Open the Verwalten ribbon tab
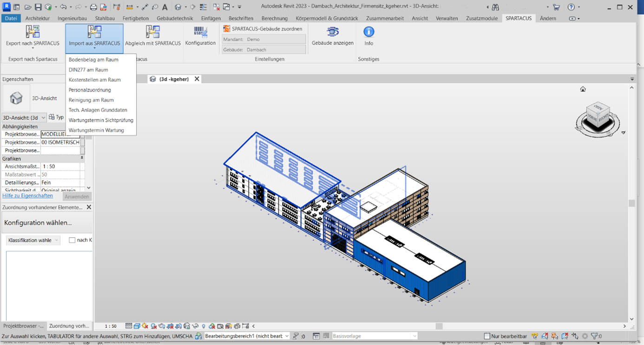 click(447, 19)
